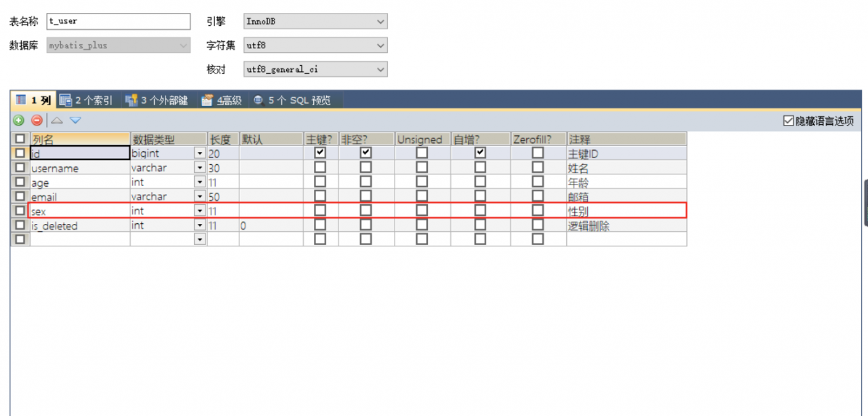This screenshot has width=868, height=416.
Task: Click the default value cell showing 0
Action: coord(271,225)
